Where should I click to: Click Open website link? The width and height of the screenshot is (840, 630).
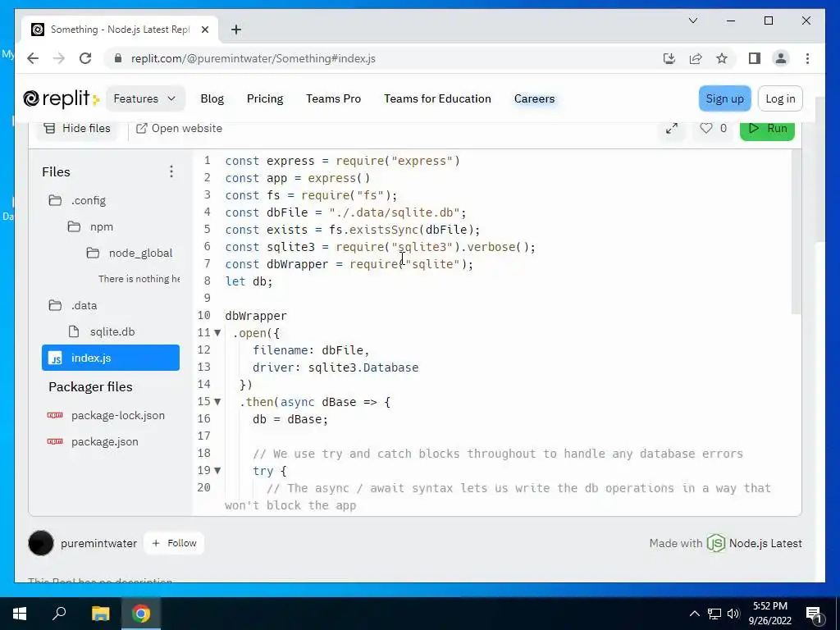click(179, 129)
